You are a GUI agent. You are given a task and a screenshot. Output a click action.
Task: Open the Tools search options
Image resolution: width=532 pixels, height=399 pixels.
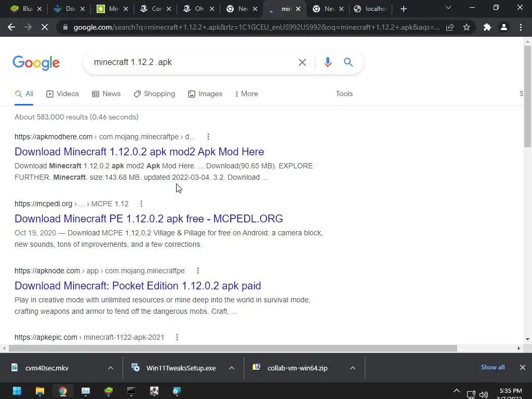(344, 94)
